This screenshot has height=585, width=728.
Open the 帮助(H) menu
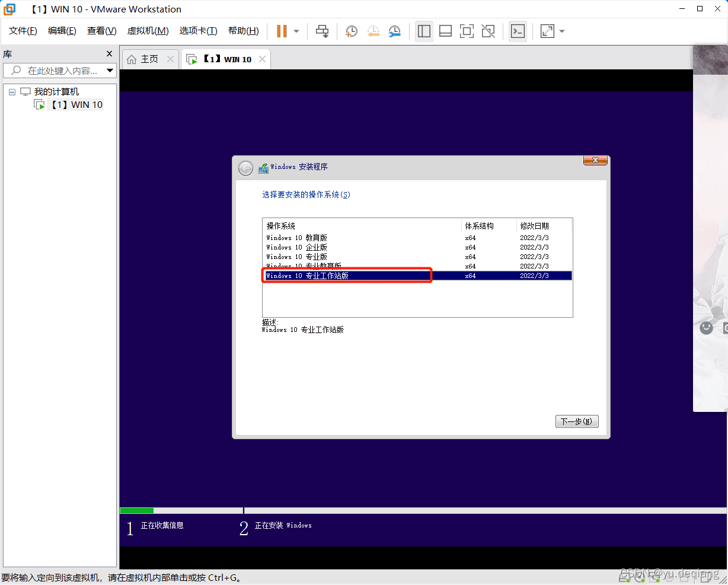tap(244, 31)
